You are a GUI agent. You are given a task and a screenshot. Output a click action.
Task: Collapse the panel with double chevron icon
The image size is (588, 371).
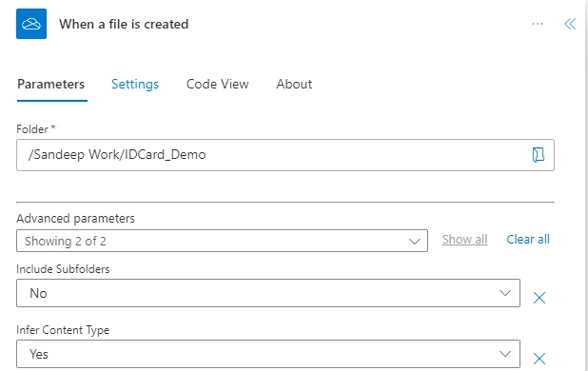point(570,24)
